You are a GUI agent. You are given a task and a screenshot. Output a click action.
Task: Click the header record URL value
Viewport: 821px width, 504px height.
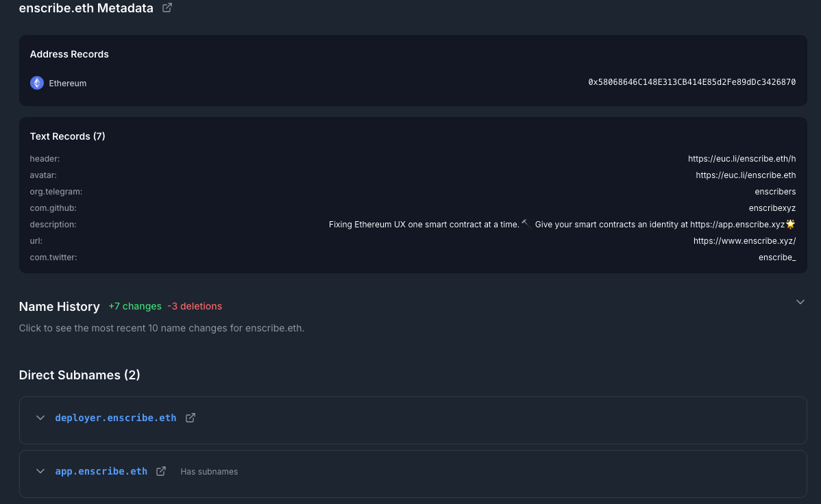tap(742, 159)
